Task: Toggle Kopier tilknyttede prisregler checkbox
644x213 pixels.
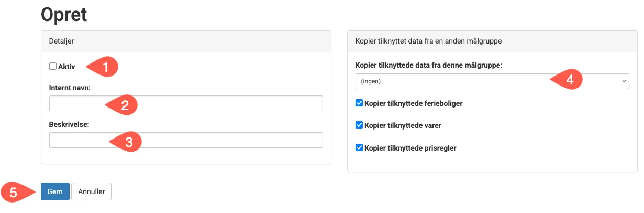Action: point(359,148)
